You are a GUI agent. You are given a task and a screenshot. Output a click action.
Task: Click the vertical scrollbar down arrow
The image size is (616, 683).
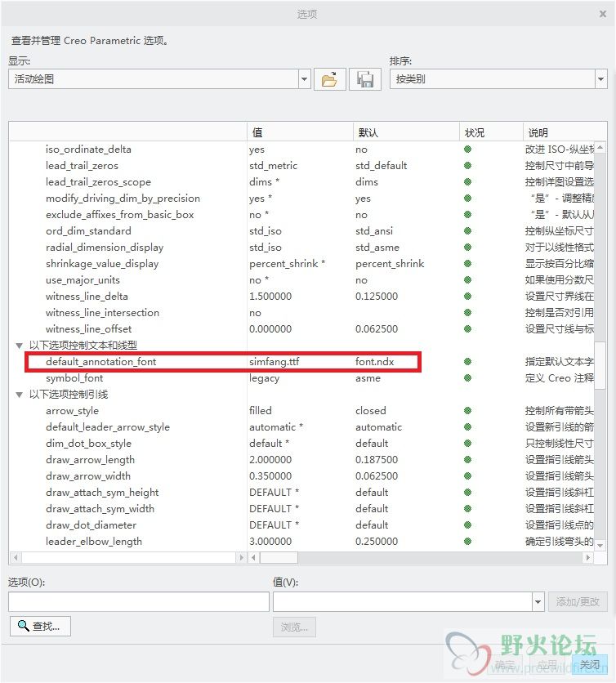point(600,545)
